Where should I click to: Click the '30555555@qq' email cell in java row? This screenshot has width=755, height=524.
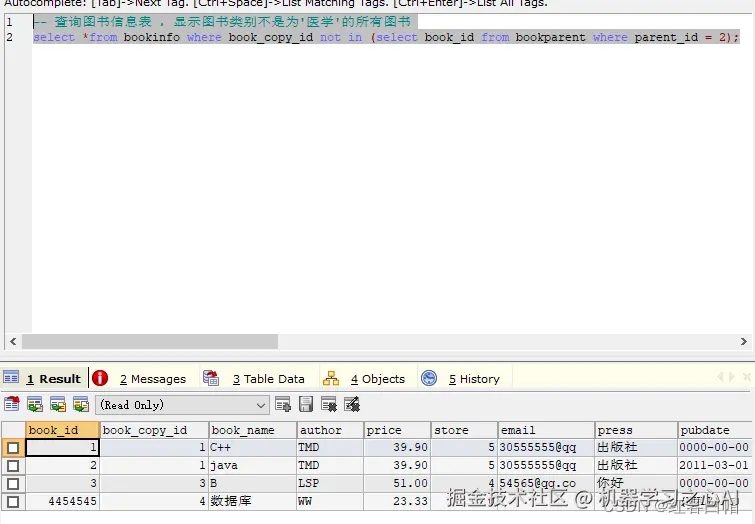tap(546, 465)
